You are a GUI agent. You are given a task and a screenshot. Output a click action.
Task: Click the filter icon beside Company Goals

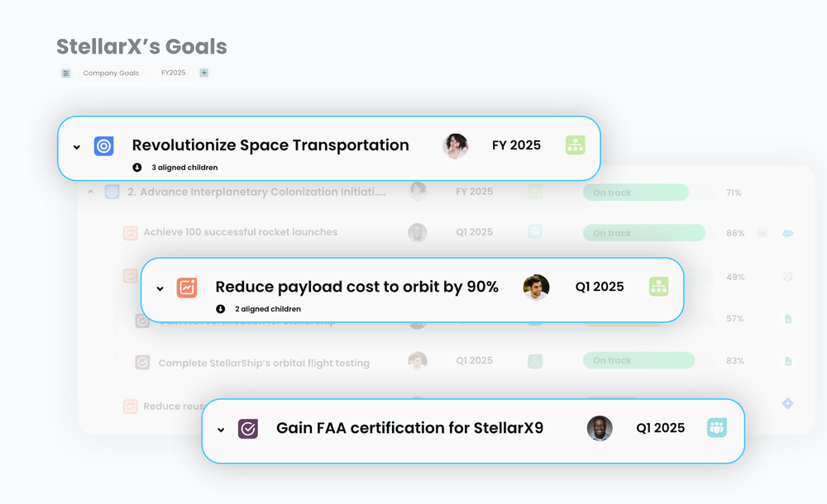pos(65,73)
